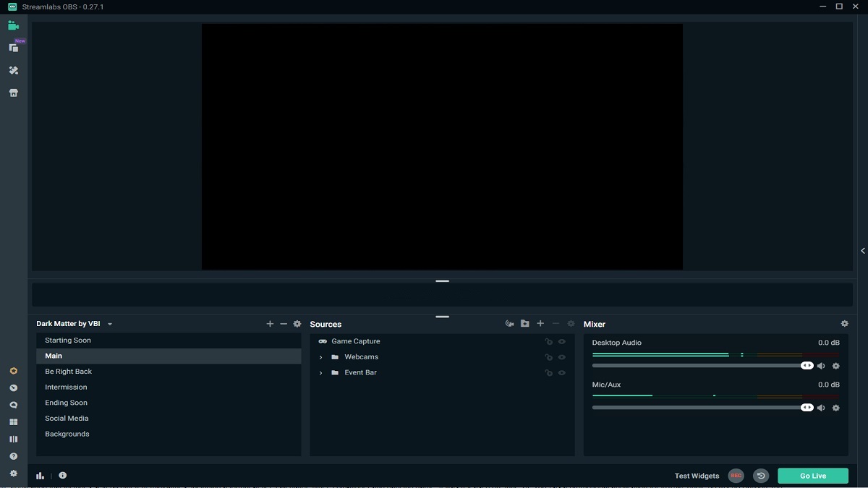Image resolution: width=868 pixels, height=488 pixels.
Task: Mute the Mic/Aux audio channel
Action: click(821, 407)
